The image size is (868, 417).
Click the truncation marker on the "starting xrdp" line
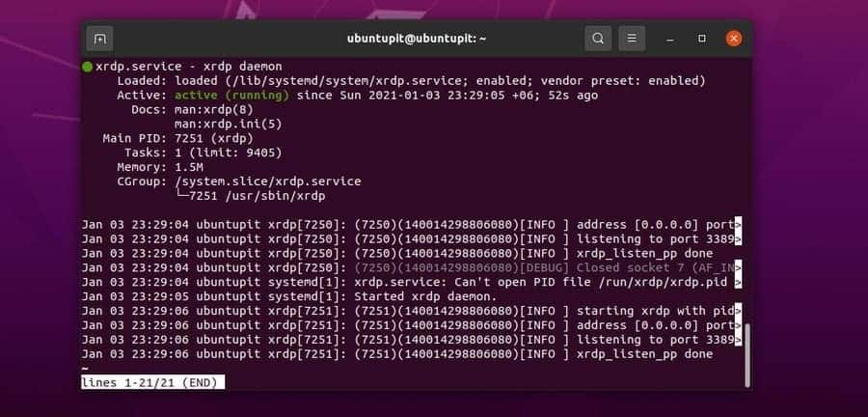click(x=738, y=311)
